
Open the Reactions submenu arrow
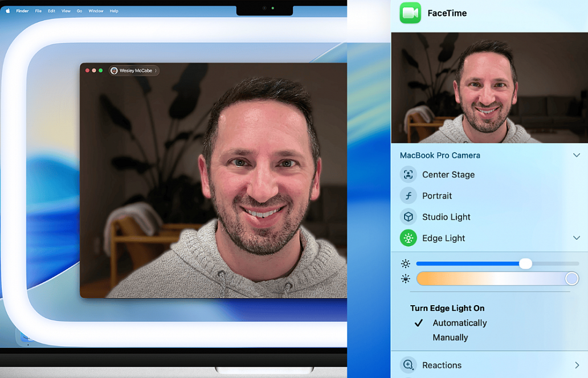click(577, 365)
